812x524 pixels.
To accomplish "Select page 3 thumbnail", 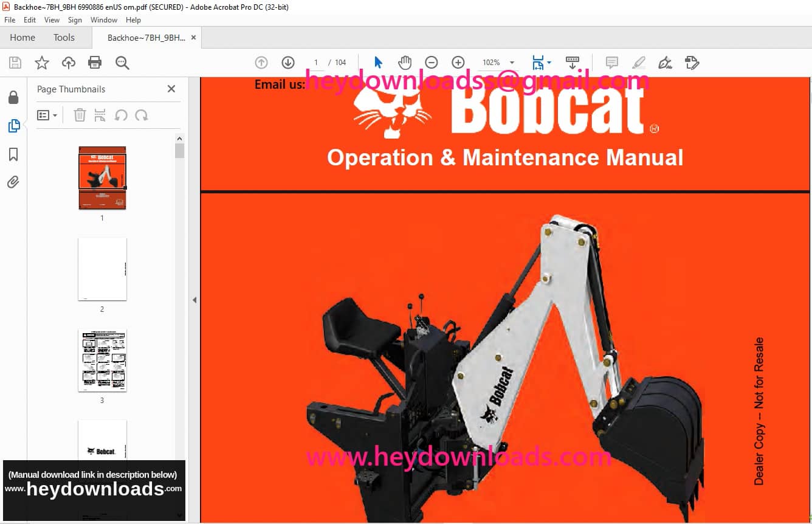I will click(x=102, y=360).
